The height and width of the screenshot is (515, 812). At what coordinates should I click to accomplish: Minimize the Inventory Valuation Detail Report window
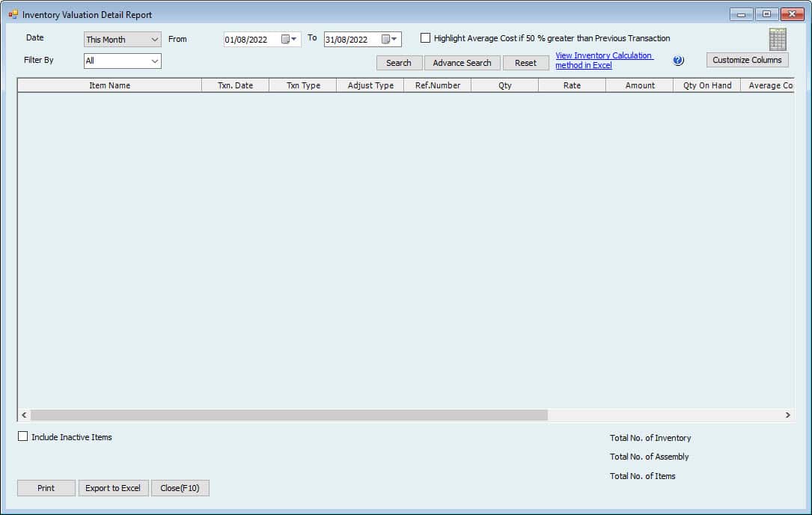click(x=741, y=14)
